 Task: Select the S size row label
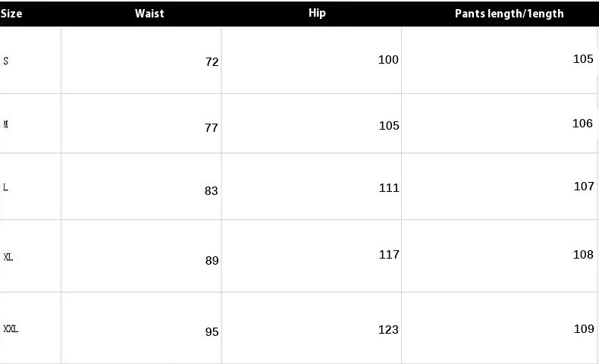(x=6, y=61)
